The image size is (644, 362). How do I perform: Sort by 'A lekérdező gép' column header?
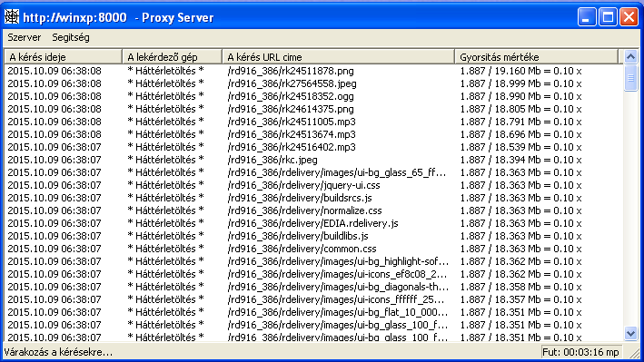point(172,57)
